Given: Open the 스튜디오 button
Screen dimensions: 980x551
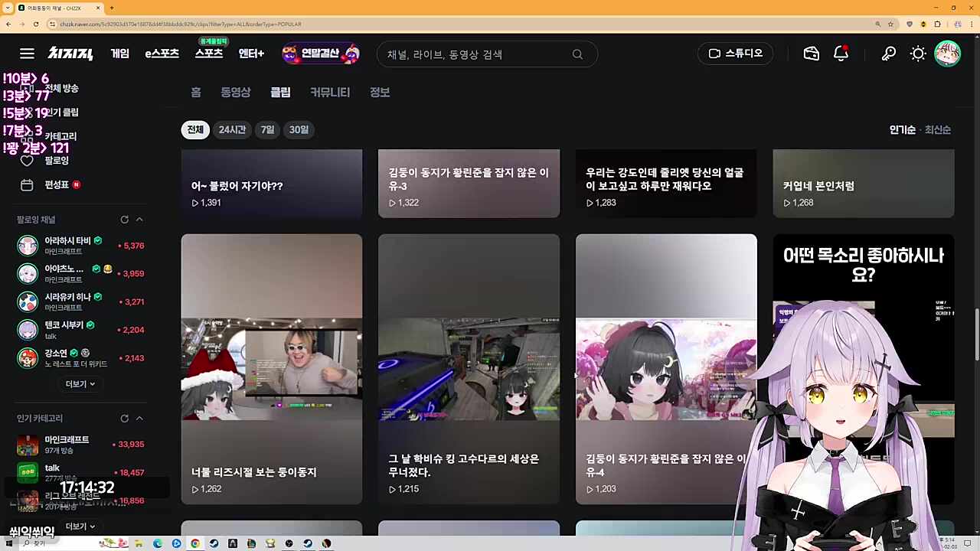Looking at the screenshot, I should point(735,54).
